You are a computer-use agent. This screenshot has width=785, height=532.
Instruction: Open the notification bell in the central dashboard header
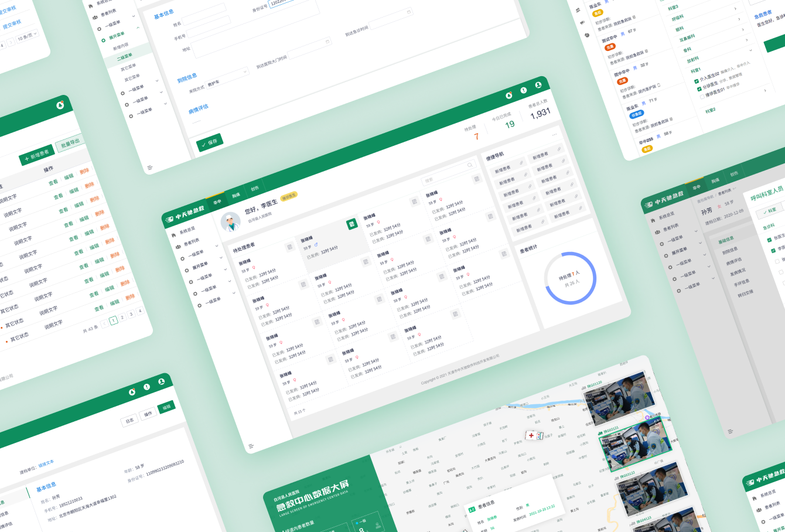(508, 96)
